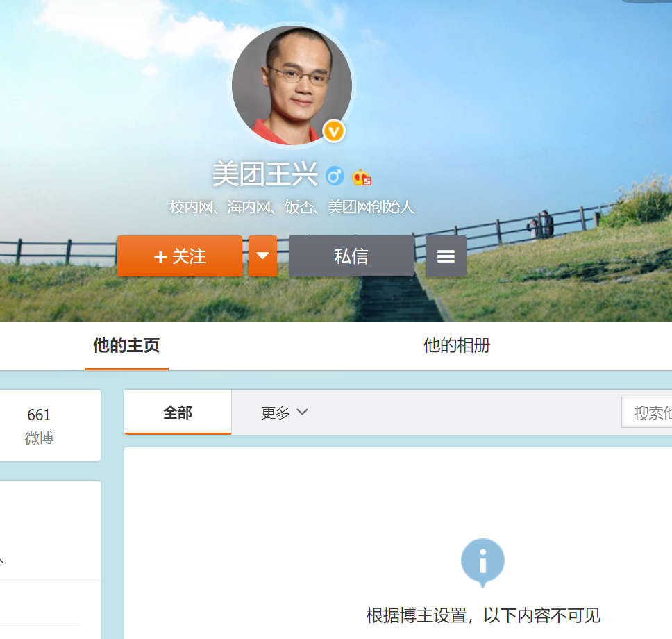Select the 全部 filter tab
The height and width of the screenshot is (639, 672).
click(x=178, y=412)
